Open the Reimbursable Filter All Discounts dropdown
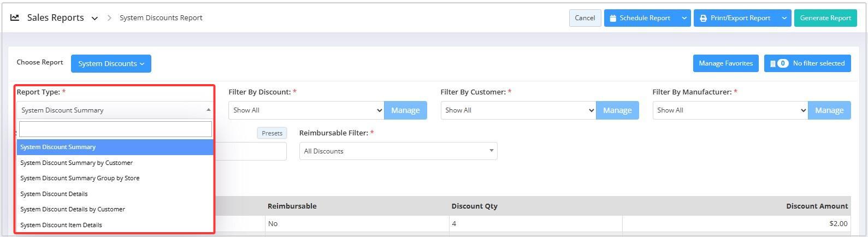The image size is (868, 237). pyautogui.click(x=398, y=151)
